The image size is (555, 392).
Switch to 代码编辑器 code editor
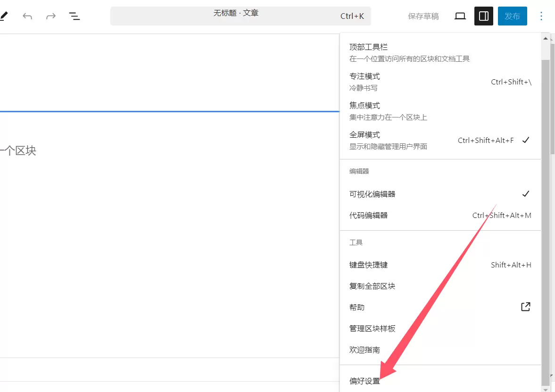point(440,215)
